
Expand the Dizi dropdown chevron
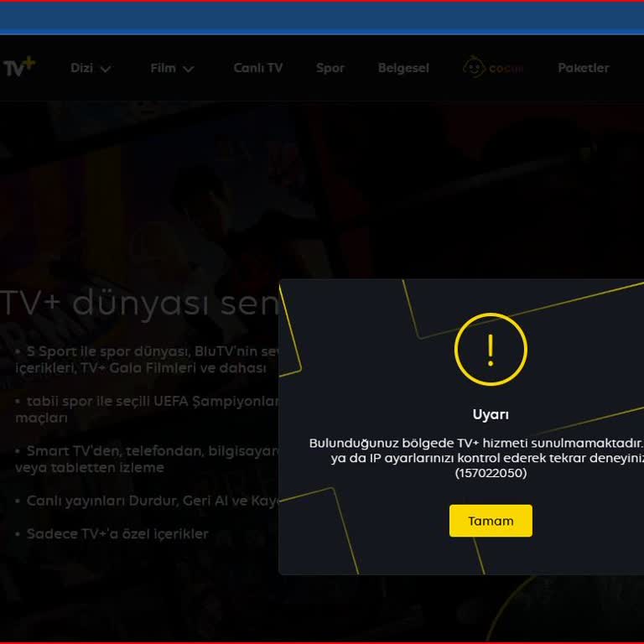[106, 69]
